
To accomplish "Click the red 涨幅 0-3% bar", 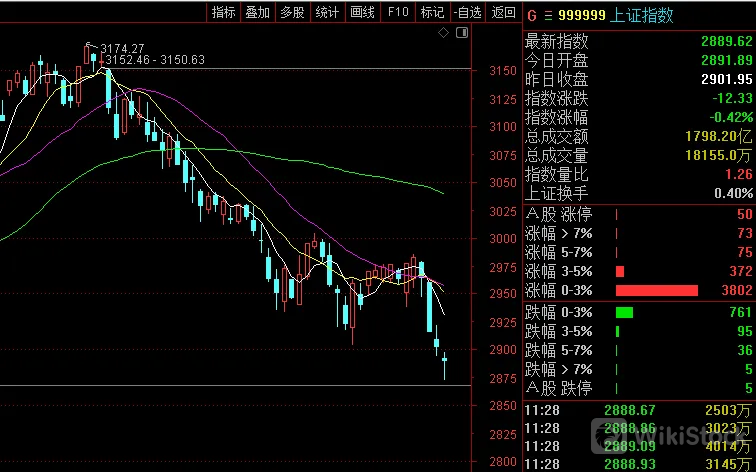I will pos(656,290).
